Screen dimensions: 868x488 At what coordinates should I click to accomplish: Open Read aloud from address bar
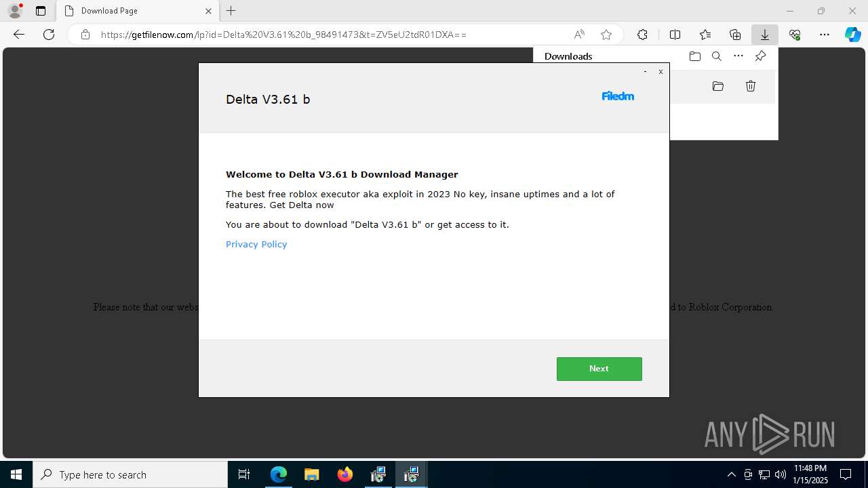coord(579,35)
